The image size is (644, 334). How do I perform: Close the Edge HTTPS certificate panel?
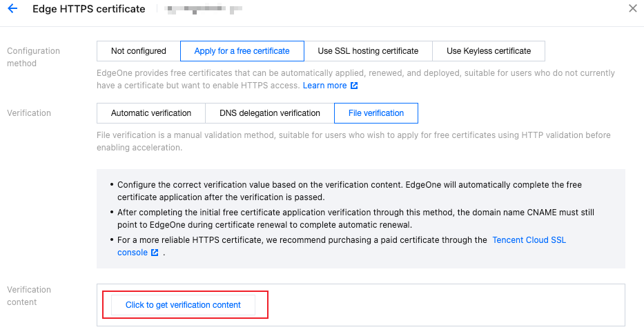click(x=633, y=9)
